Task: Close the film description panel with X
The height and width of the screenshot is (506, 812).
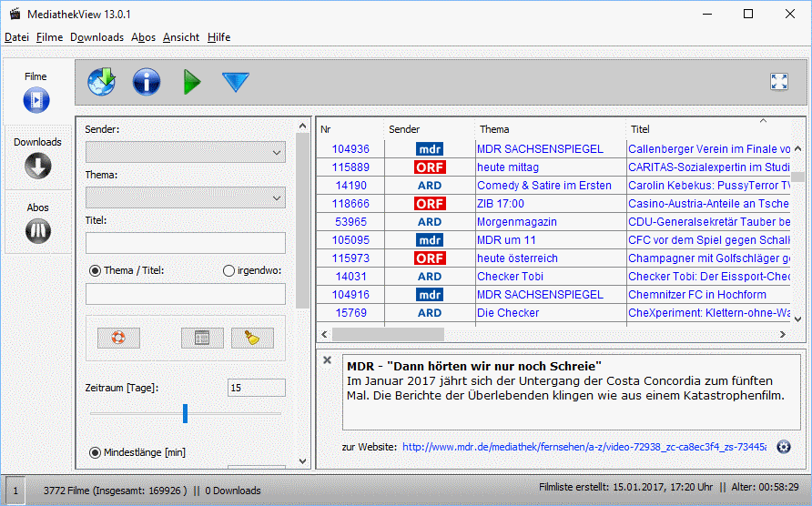Action: tap(328, 360)
